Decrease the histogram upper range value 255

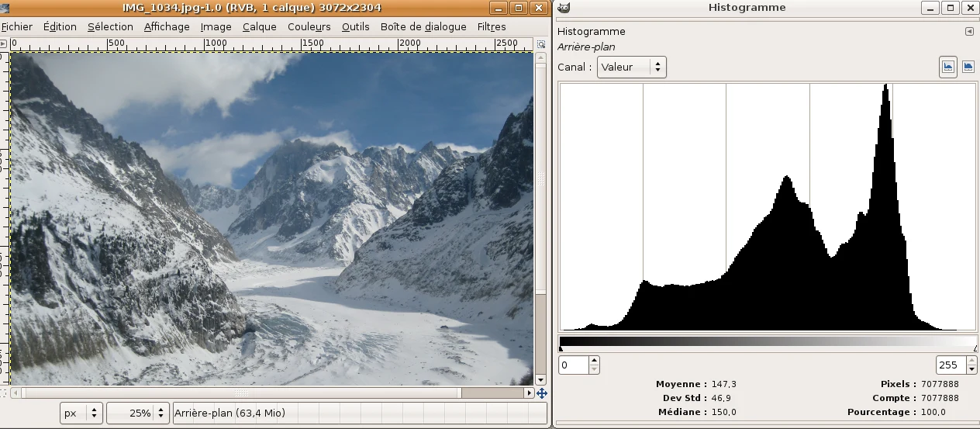click(x=971, y=369)
